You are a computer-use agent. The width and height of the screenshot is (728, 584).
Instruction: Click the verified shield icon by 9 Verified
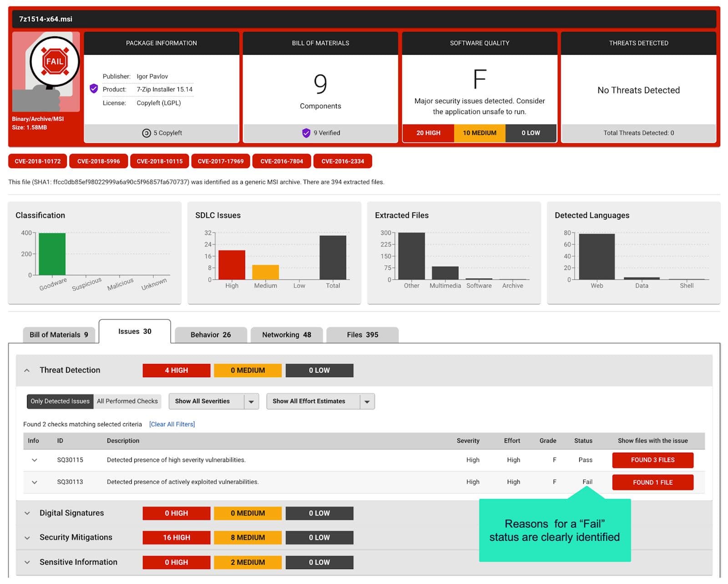coord(306,133)
